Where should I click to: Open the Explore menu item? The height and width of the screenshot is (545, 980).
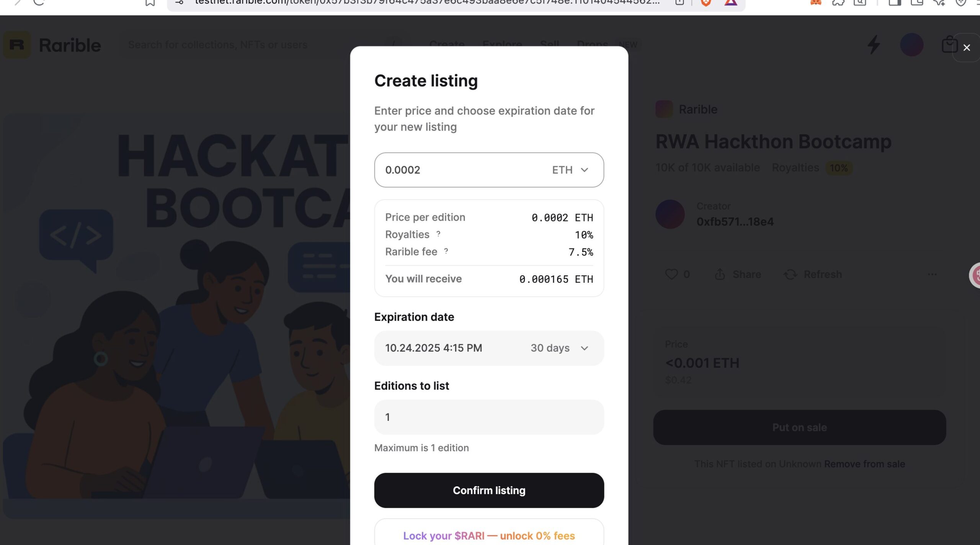pos(502,45)
